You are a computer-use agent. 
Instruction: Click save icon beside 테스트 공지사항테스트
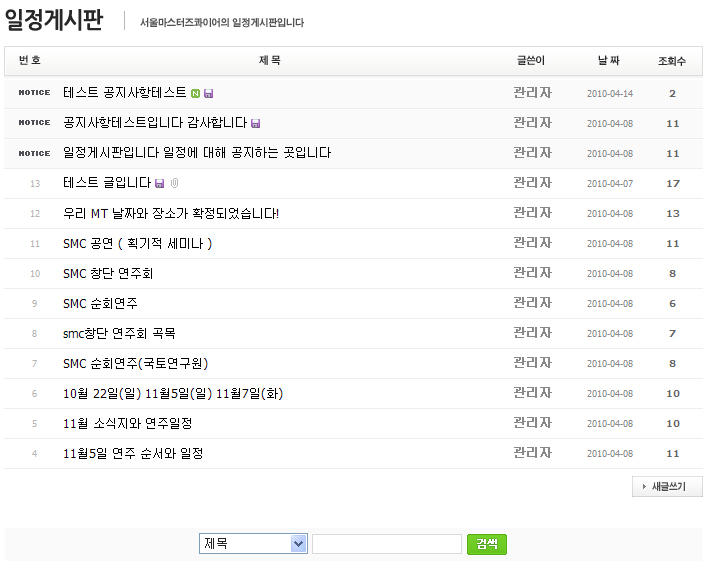pyautogui.click(x=209, y=94)
